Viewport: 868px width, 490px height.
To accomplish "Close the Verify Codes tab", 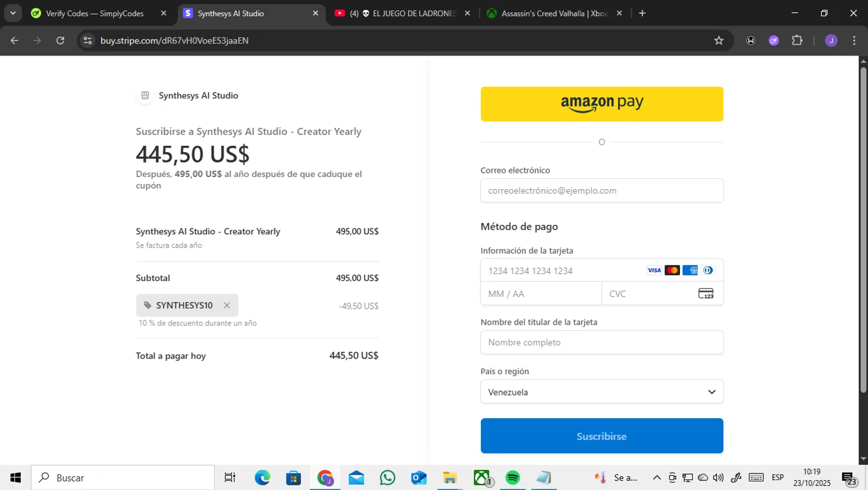I will point(164,13).
